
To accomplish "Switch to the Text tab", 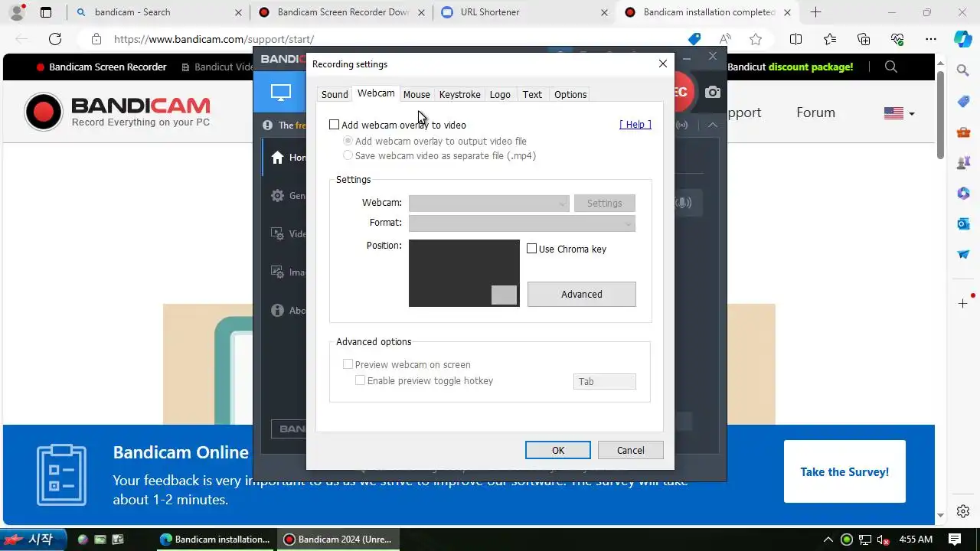I will [x=532, y=94].
